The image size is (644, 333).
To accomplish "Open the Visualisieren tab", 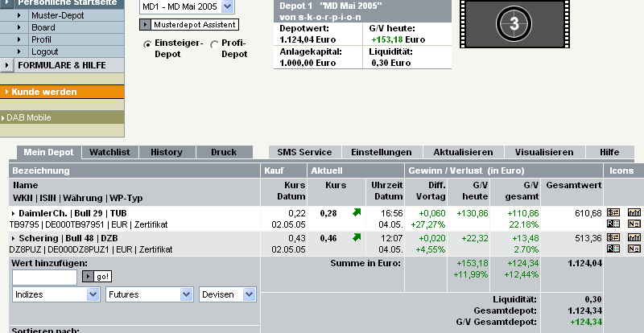I will coord(545,152).
